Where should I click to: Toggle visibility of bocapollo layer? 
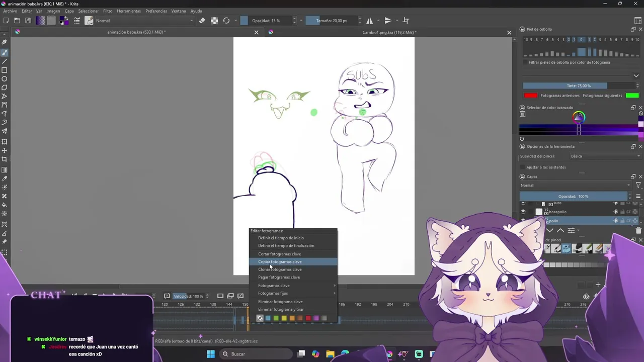523,212
